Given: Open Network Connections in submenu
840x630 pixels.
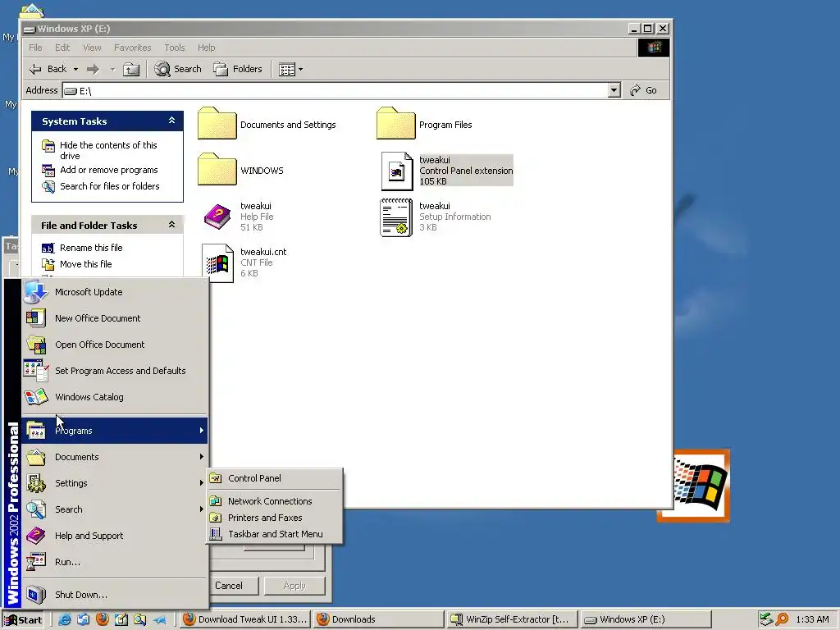Looking at the screenshot, I should [x=275, y=501].
